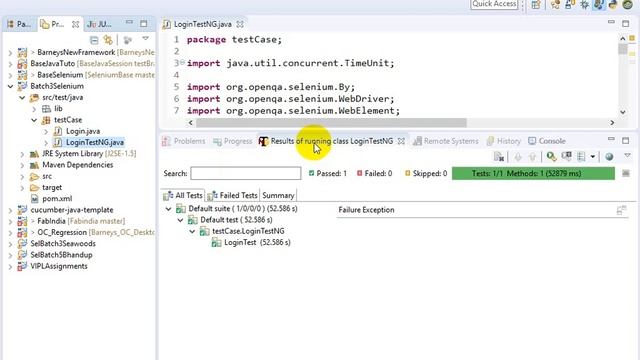Switch to the Package Explorer tab
Viewport: 640px width, 360px height.
point(19,24)
